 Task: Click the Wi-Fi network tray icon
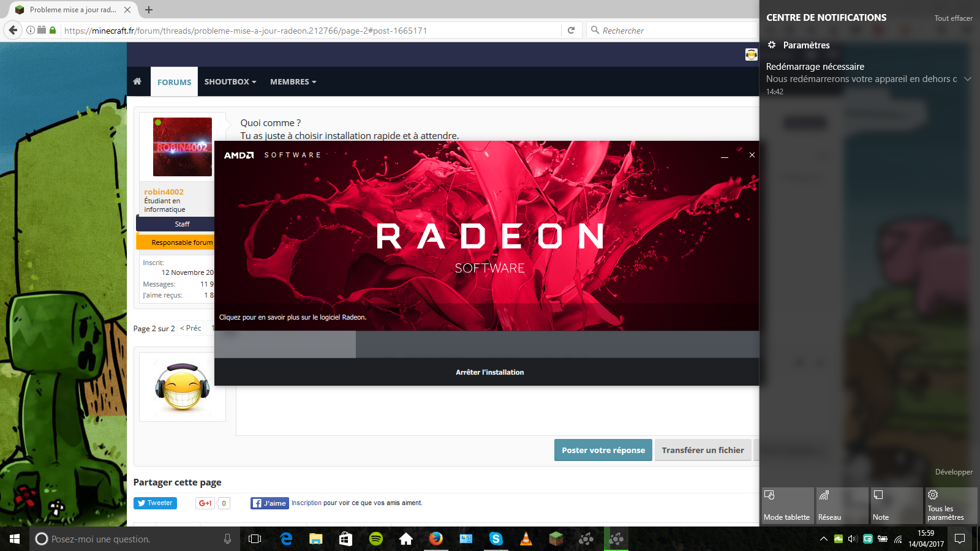point(898,539)
